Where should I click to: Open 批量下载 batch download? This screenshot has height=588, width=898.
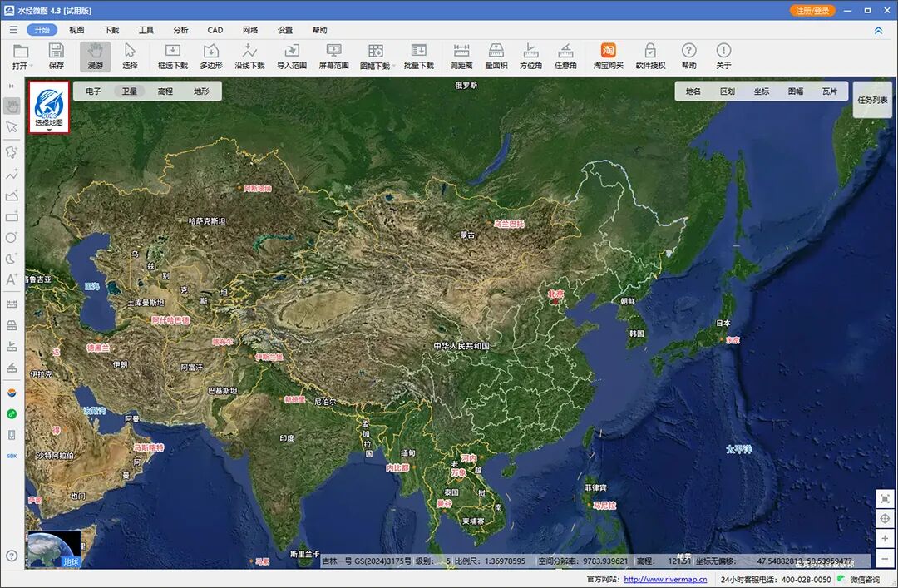pyautogui.click(x=418, y=57)
